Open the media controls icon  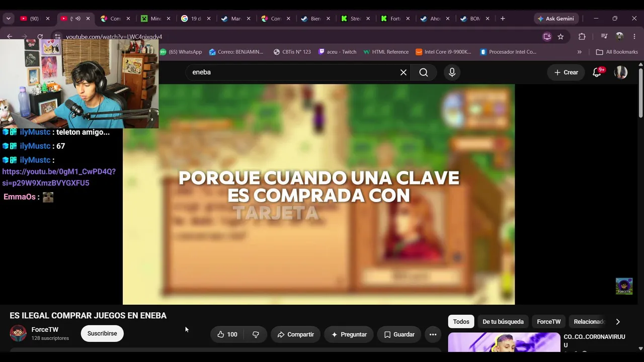604,36
